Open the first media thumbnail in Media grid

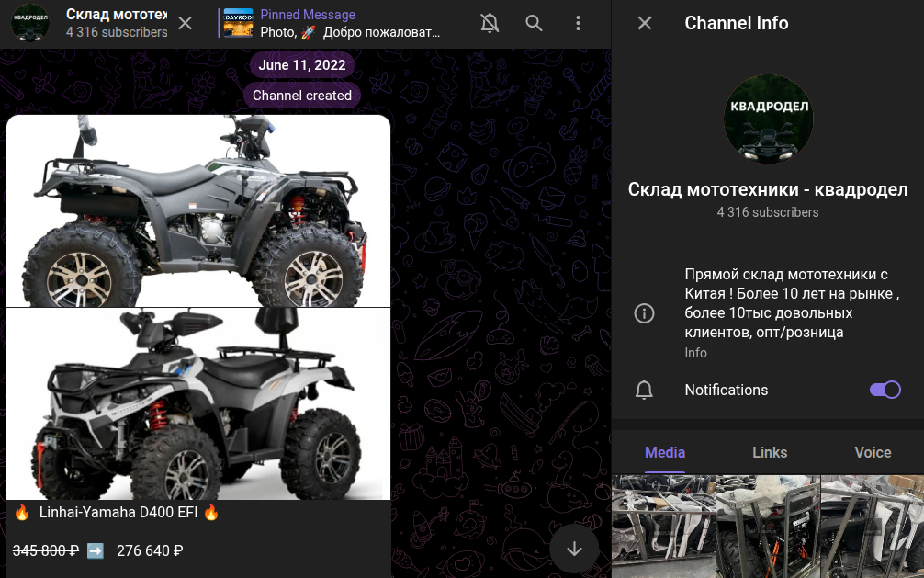pyautogui.click(x=663, y=527)
